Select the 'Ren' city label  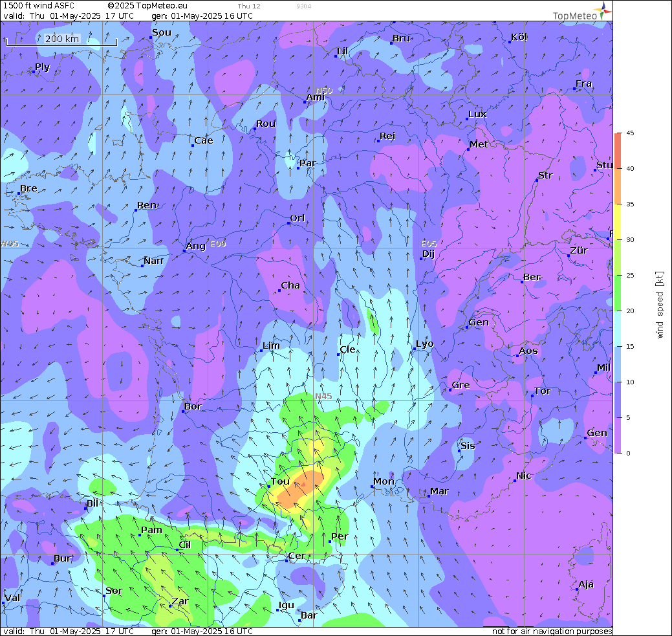(147, 206)
